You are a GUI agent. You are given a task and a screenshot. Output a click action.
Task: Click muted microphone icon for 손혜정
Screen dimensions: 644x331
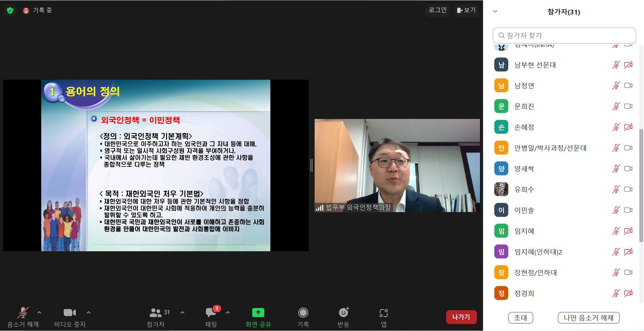616,127
